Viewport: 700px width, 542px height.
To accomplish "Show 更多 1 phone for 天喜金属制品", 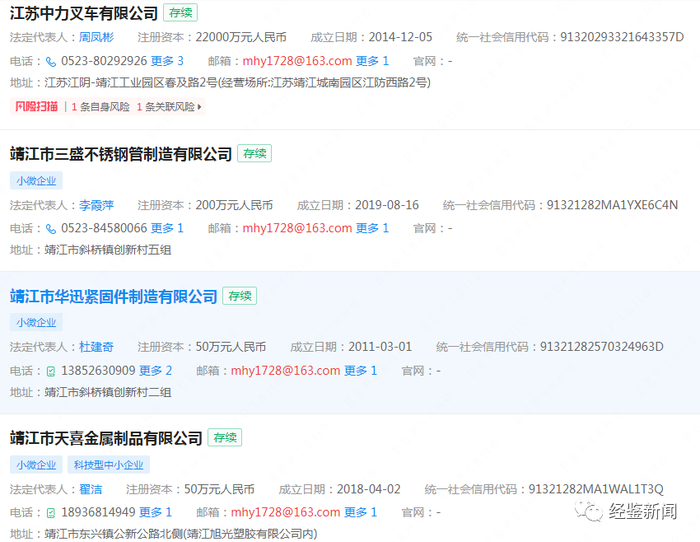I will pyautogui.click(x=155, y=512).
